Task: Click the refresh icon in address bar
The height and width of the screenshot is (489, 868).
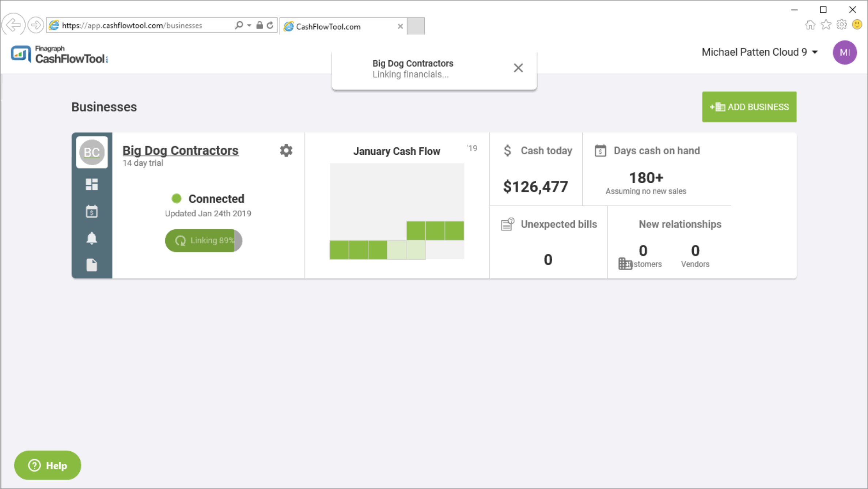Action: coord(270,25)
